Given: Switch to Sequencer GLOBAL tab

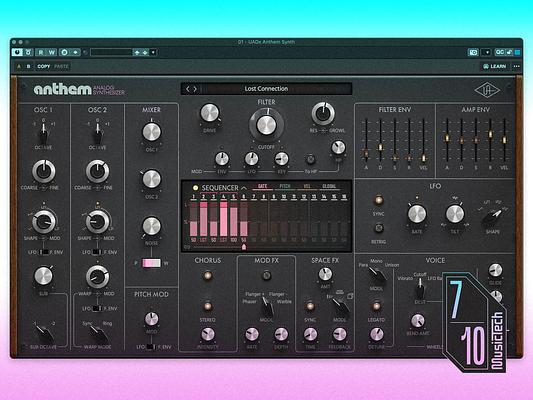Looking at the screenshot, I should (x=329, y=186).
